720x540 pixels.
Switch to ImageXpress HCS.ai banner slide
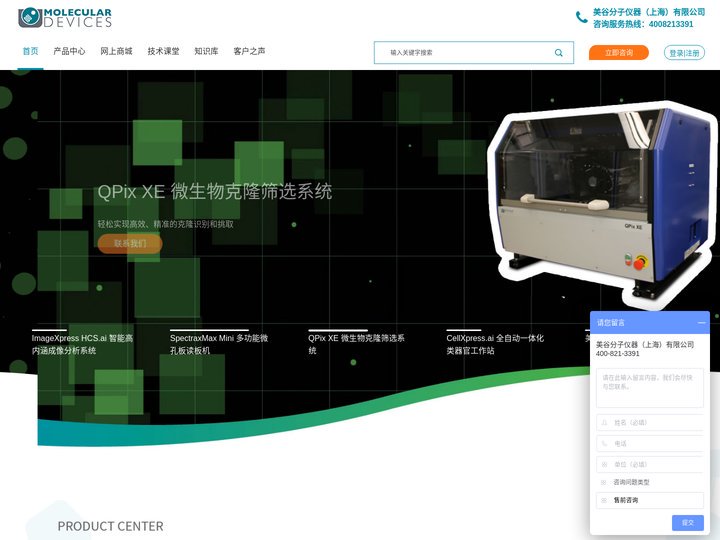click(82, 344)
